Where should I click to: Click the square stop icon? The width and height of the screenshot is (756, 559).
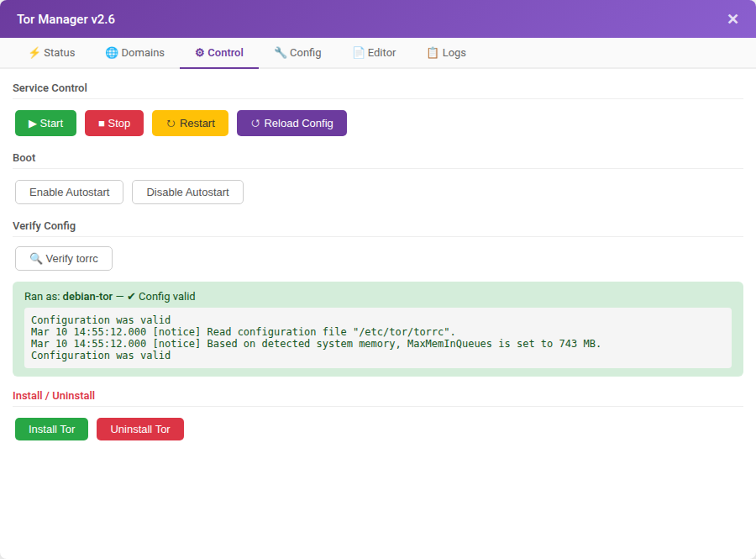(x=102, y=124)
